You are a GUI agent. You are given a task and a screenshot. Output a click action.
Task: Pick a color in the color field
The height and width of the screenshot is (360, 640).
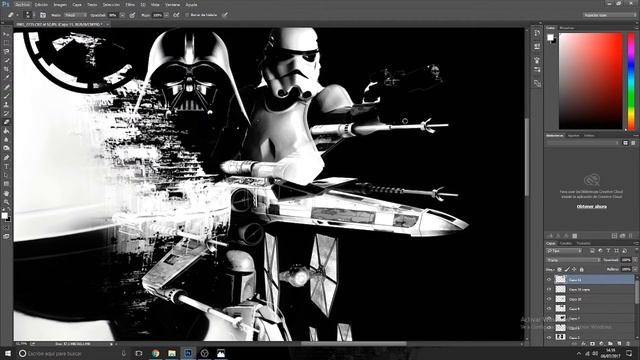[591, 81]
